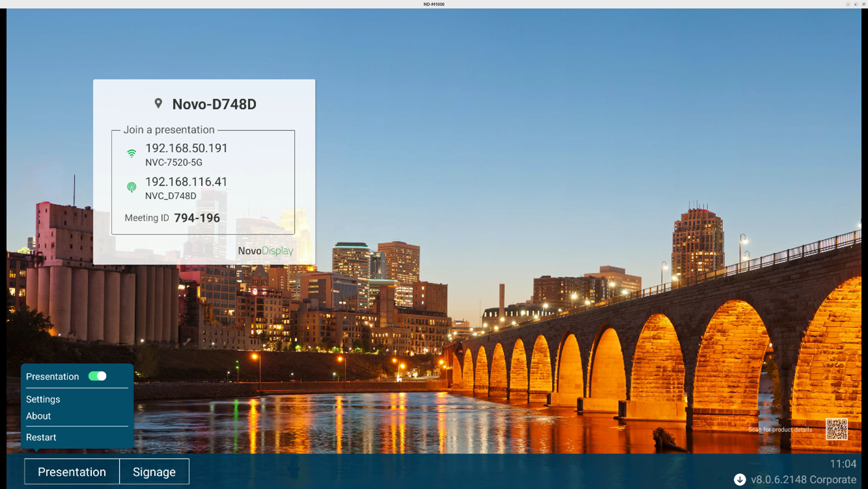Close the ND-M1000 window
This screenshot has width=868, height=489.
(x=863, y=4)
